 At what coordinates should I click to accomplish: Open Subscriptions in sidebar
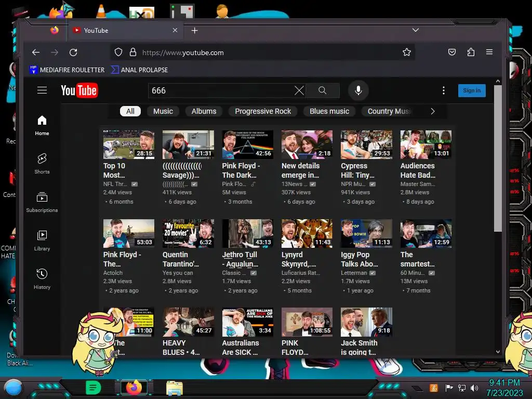(42, 202)
